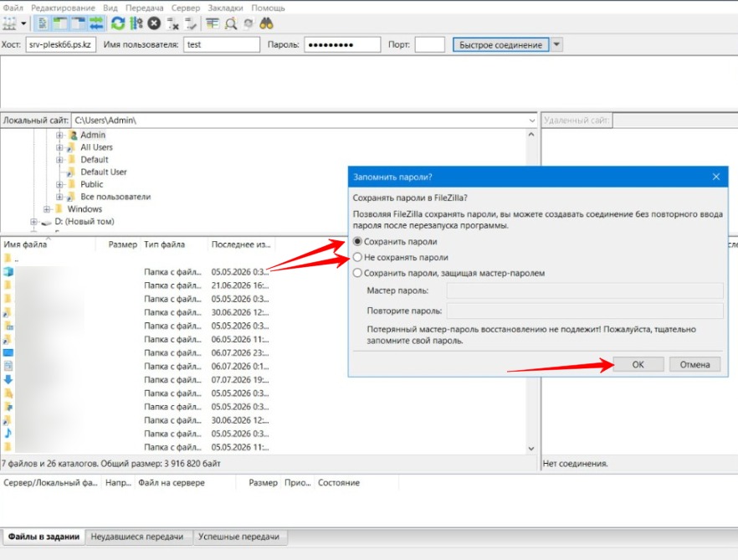Switch to the Файлы в задании tab
This screenshot has width=738, height=560.
point(44,537)
